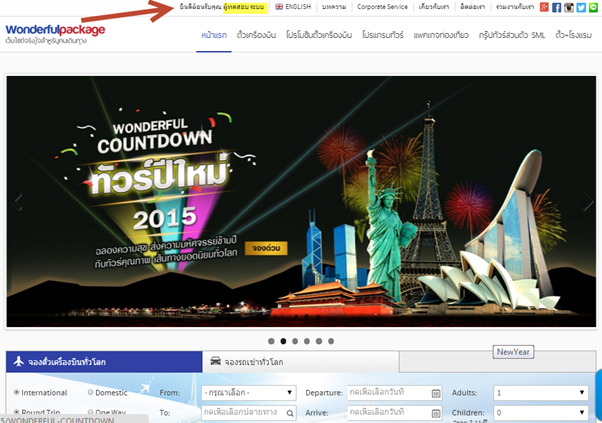Open โปรโมชั่นตั๋วเครื่องบิน menu item

pos(319,35)
